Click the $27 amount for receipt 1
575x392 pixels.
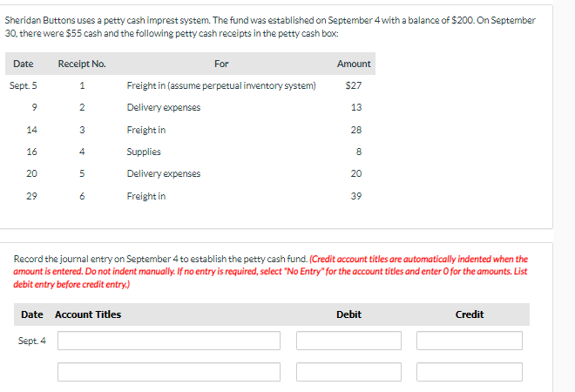354,85
